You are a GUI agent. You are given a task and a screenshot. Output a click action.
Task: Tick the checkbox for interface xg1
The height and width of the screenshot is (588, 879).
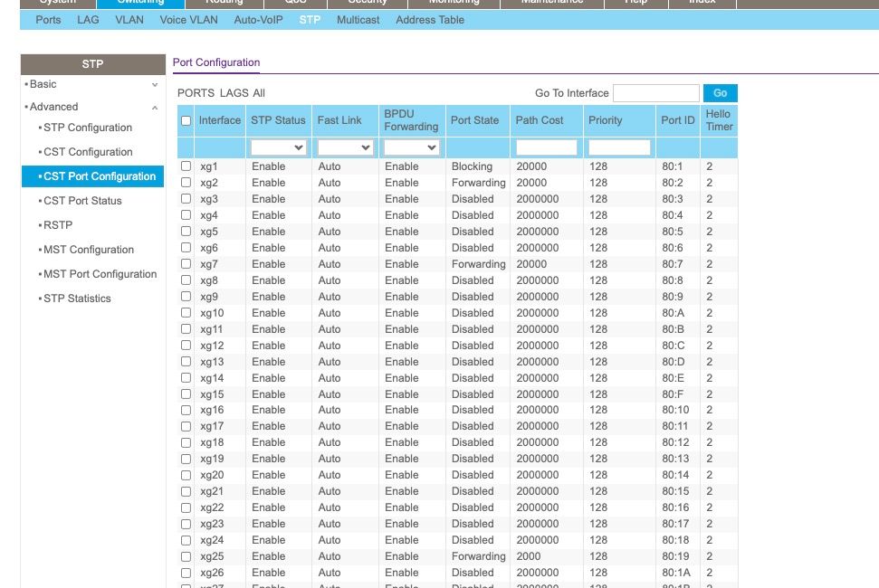pos(186,166)
